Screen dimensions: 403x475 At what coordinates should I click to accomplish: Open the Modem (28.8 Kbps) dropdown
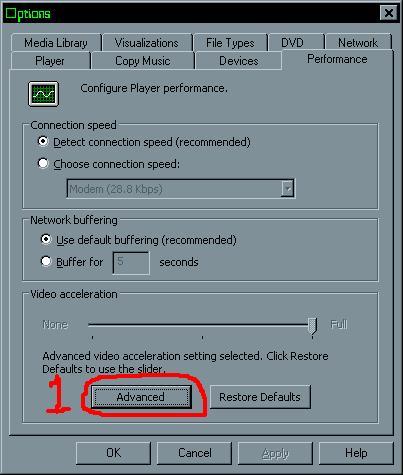click(x=180, y=189)
